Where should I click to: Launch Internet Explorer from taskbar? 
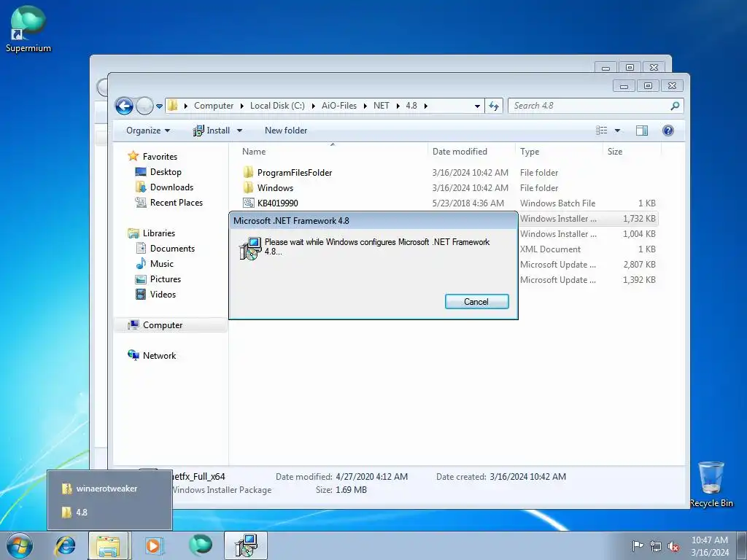tap(65, 545)
